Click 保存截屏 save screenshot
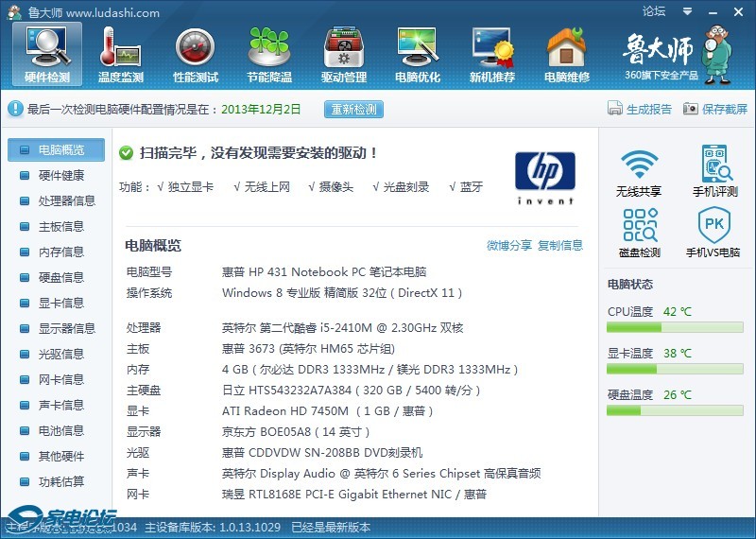Screen dimensions: 756x539 coord(715,109)
